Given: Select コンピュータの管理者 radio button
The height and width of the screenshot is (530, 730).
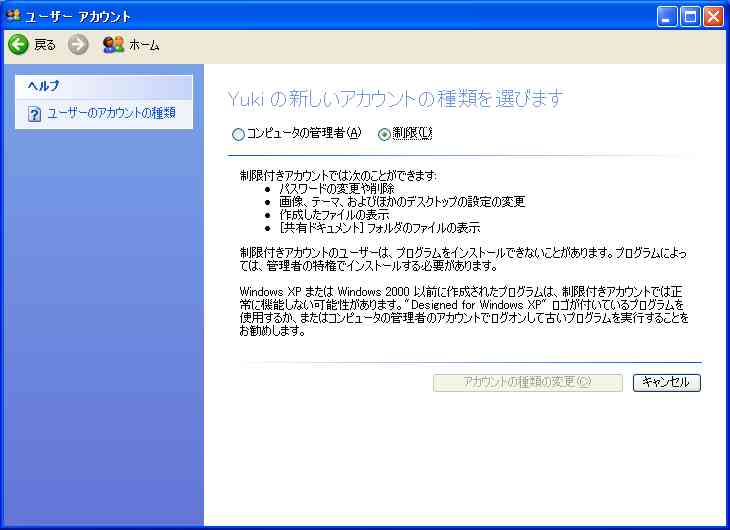Looking at the screenshot, I should point(238,135).
